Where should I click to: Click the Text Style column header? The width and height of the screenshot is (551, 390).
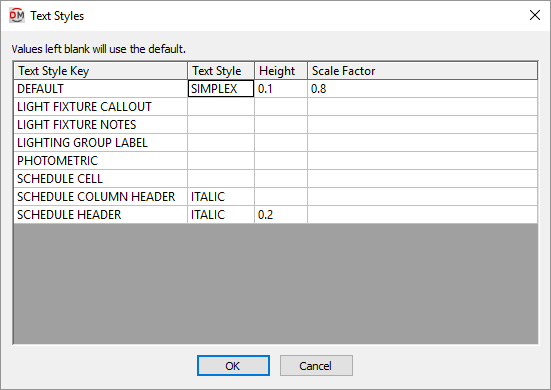pos(221,71)
